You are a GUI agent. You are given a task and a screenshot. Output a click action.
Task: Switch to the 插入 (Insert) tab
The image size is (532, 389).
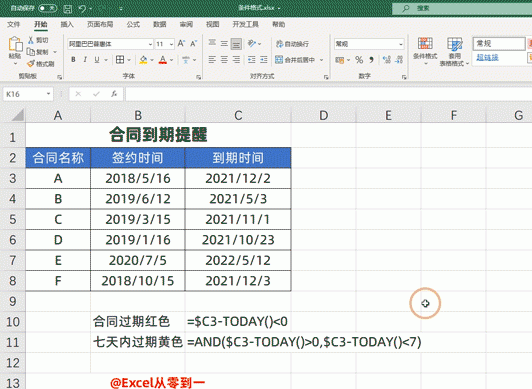67,24
